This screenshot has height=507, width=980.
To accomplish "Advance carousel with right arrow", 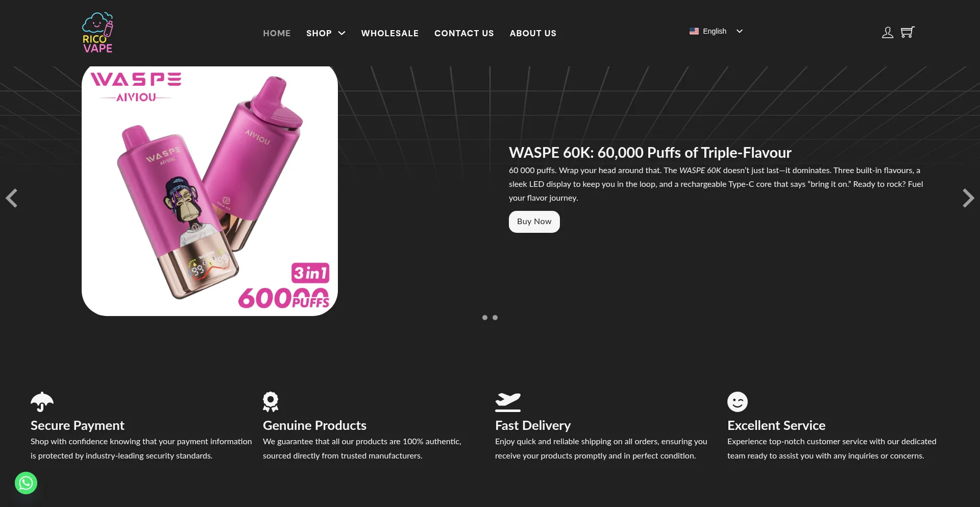I will click(968, 198).
